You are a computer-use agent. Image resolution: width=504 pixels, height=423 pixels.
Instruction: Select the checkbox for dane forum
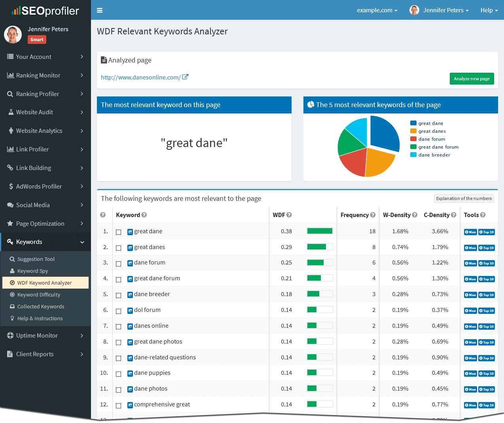(x=118, y=264)
